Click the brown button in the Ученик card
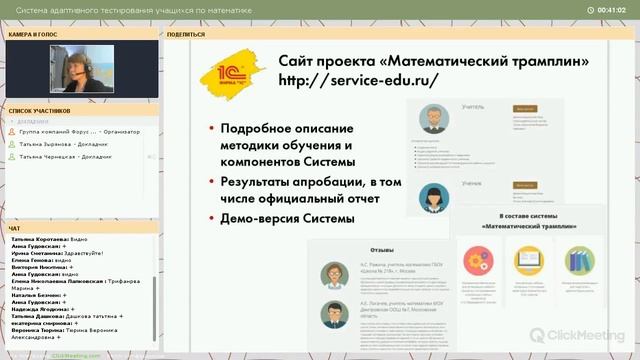The height and width of the screenshot is (360, 640). tap(525, 185)
